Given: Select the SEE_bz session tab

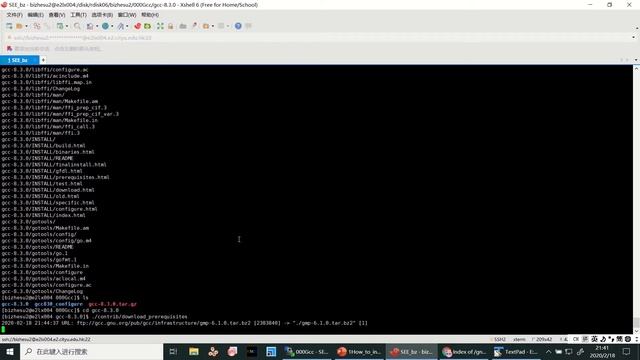Looking at the screenshot, I should 19,60.
